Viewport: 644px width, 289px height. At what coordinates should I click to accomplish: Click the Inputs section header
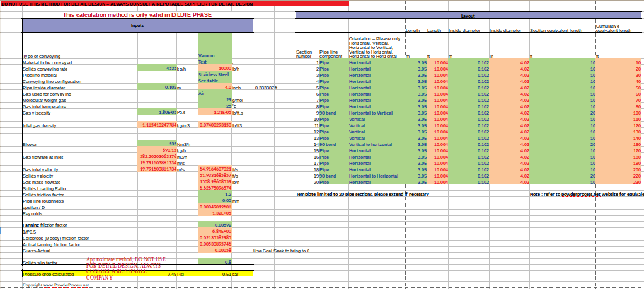[137, 25]
